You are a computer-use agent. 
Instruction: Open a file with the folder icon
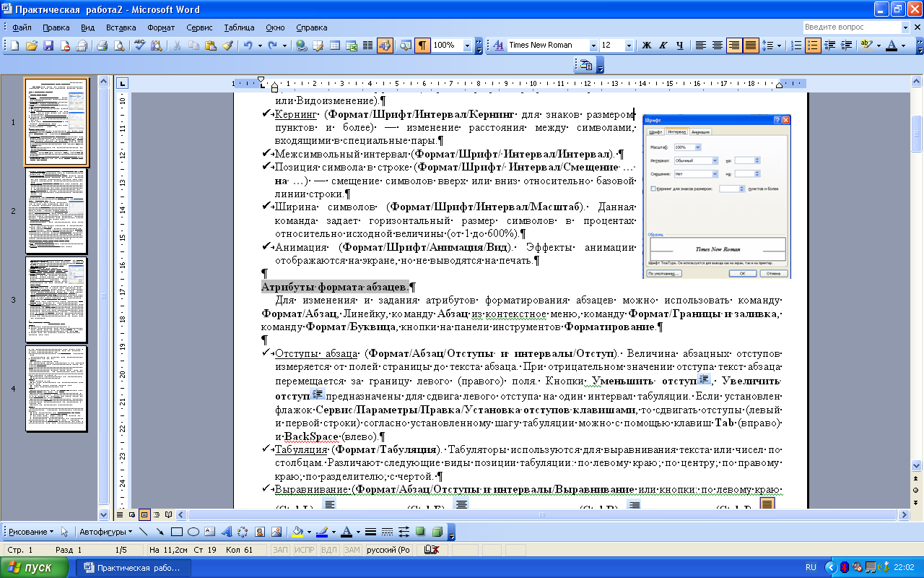click(x=32, y=45)
